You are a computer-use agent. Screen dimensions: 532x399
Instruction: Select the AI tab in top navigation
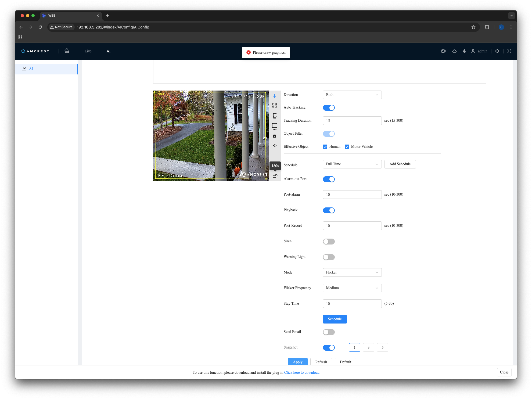[109, 51]
